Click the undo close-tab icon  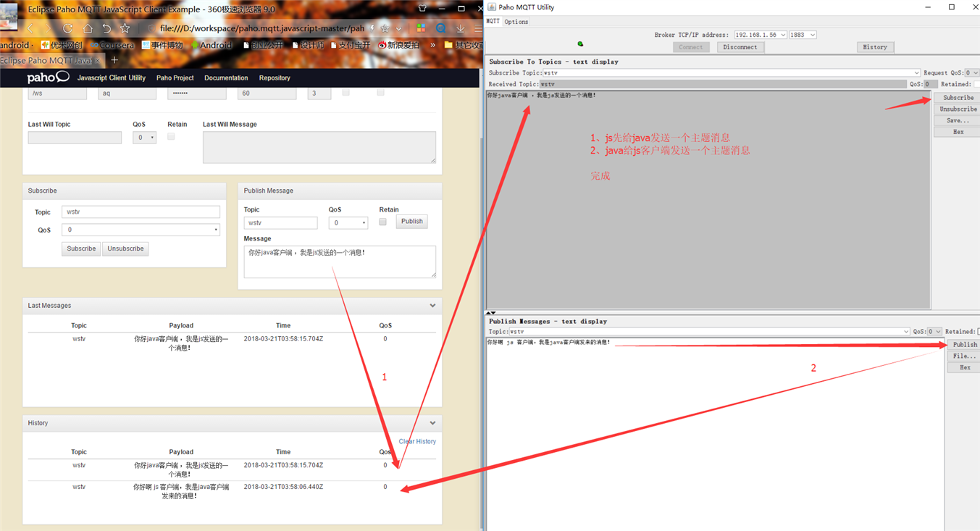point(106,28)
